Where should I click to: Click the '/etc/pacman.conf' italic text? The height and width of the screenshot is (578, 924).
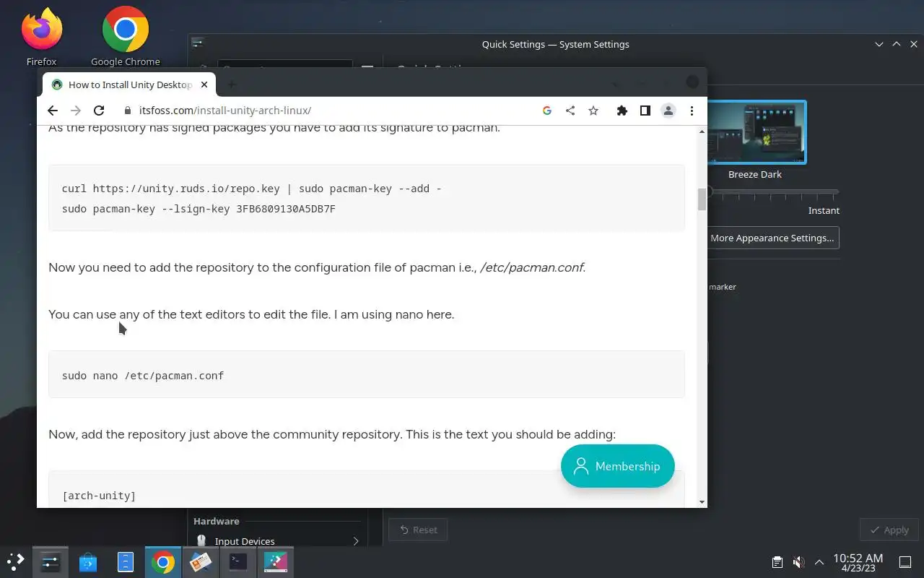pos(531,267)
